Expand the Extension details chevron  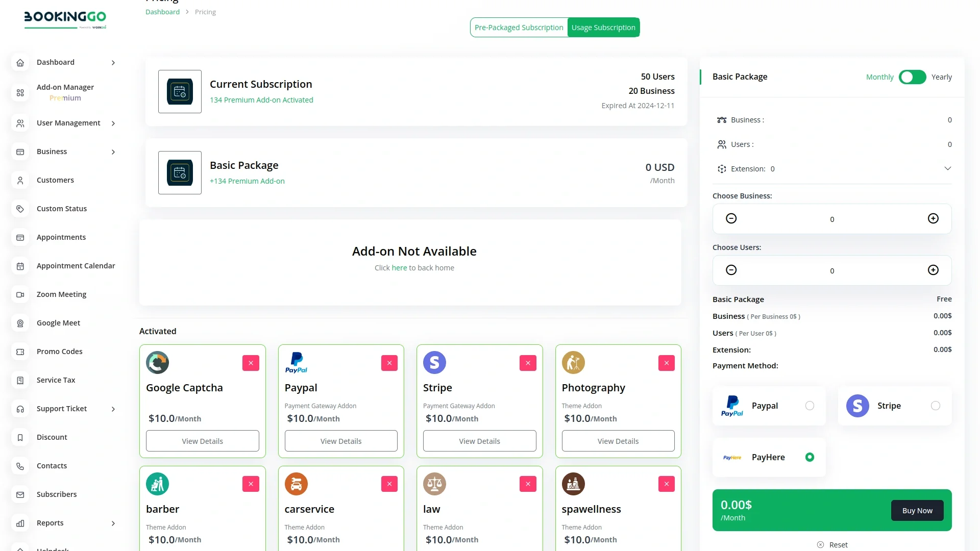[x=947, y=168]
